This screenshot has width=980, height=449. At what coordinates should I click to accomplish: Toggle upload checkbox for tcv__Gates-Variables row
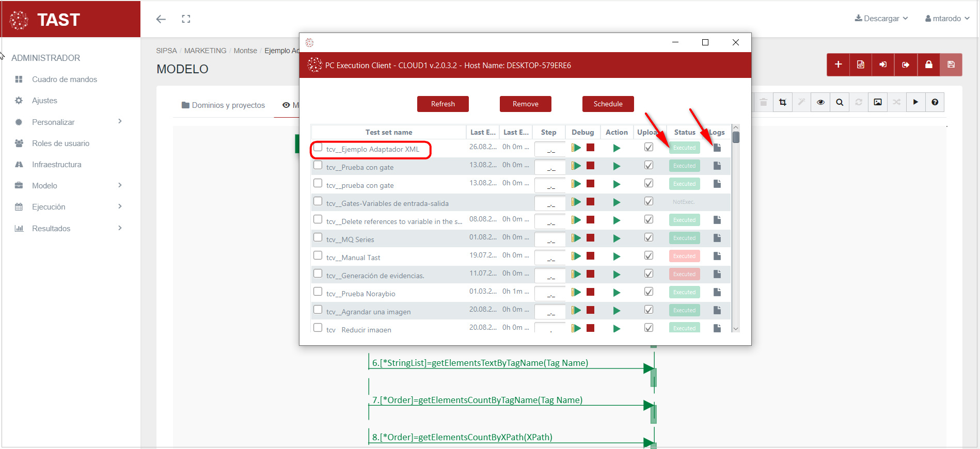[649, 201]
